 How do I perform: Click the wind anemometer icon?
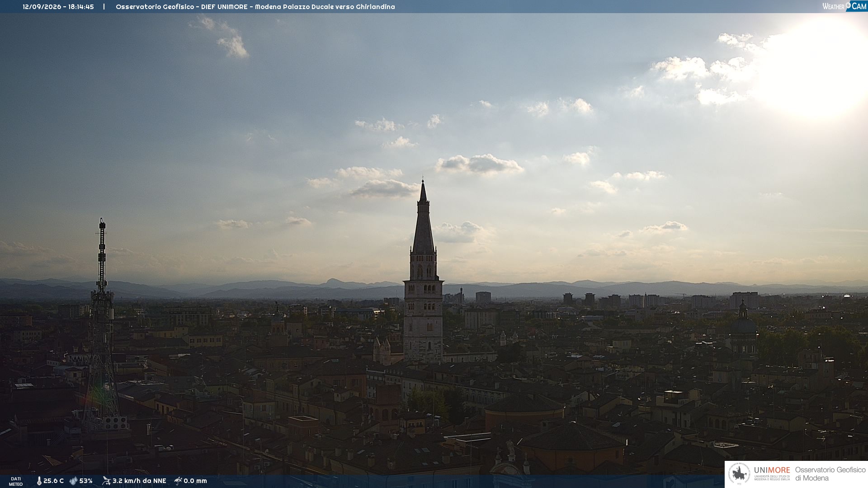[x=106, y=481]
